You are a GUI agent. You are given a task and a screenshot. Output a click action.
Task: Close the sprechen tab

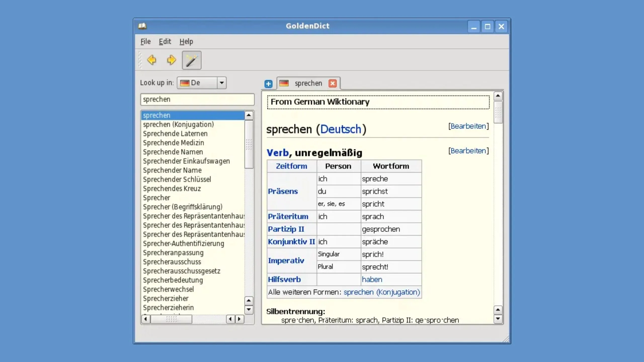[x=333, y=83]
